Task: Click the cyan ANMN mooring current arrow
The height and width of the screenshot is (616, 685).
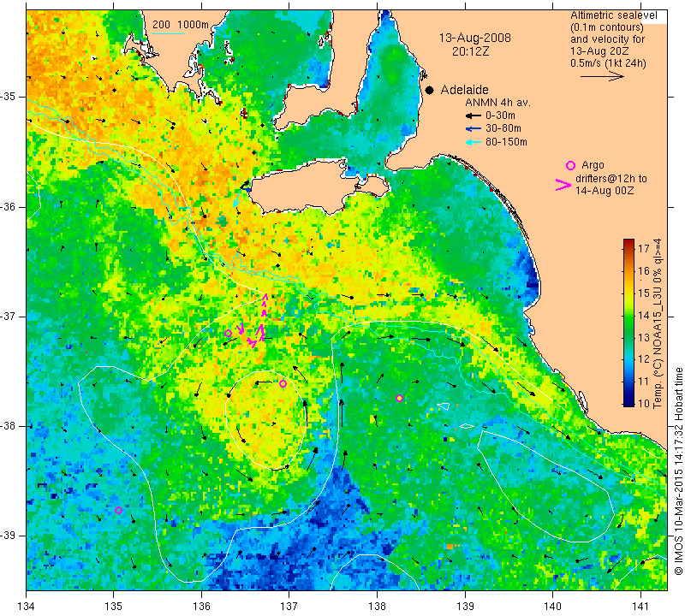Action: pos(237,198)
